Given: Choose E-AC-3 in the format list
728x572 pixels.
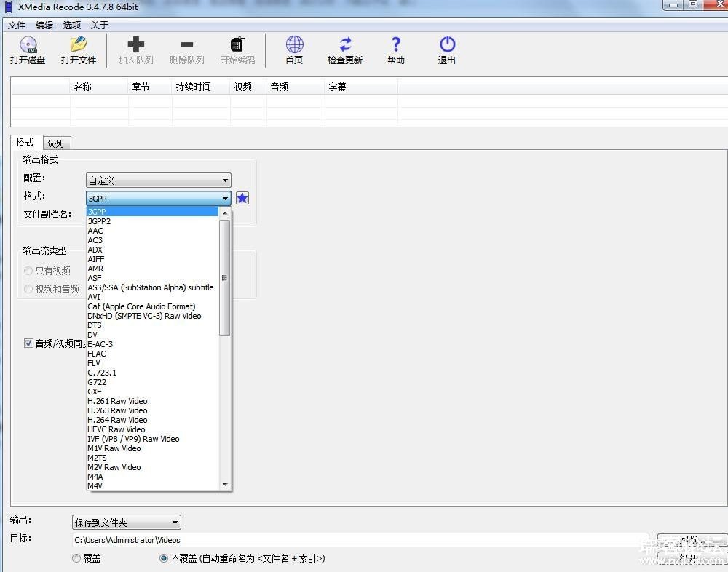Looking at the screenshot, I should [152, 344].
